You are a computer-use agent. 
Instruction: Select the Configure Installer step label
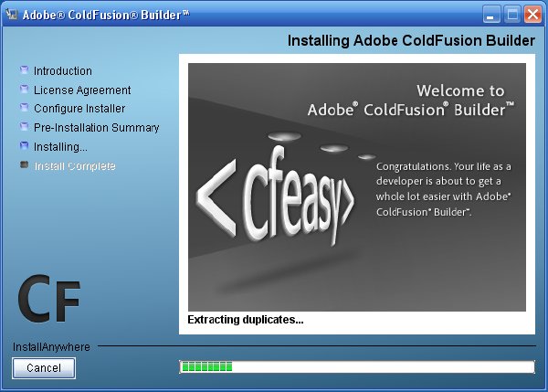79,109
